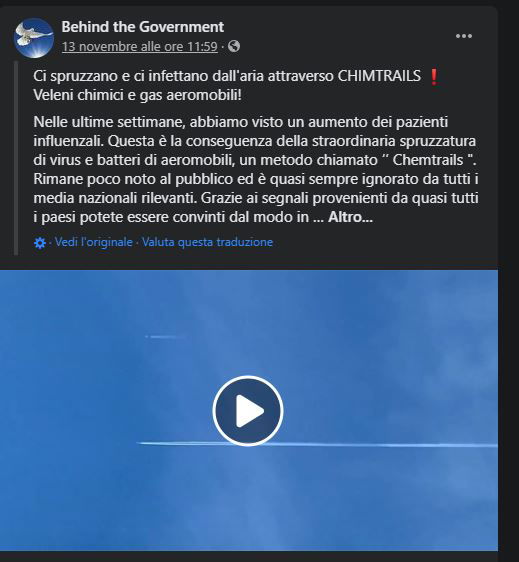The image size is (519, 562).
Task: Click the vertical quote bar beside the translated text
Action: click(x=16, y=158)
